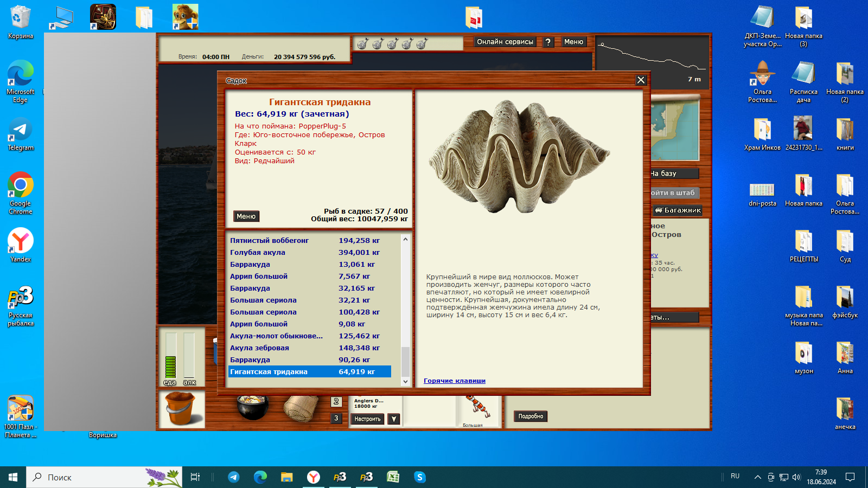Launch Yandex browser desktop shortcut

[21, 245]
